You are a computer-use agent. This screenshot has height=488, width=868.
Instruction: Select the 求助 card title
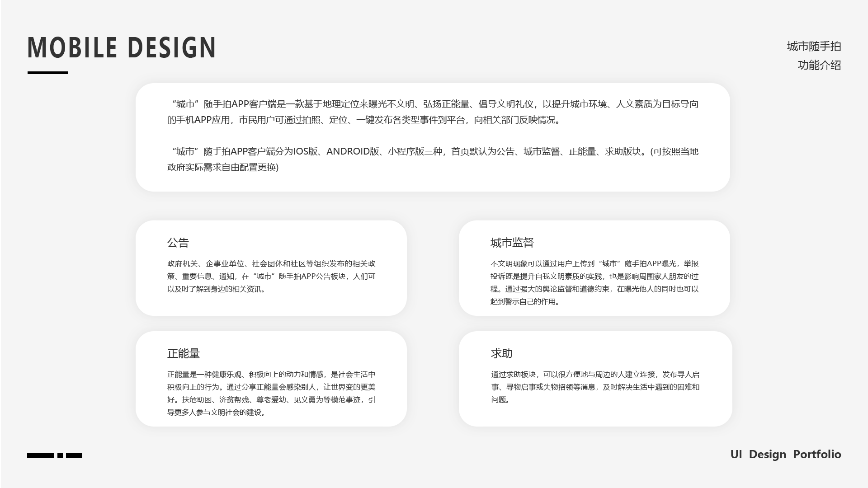click(502, 353)
